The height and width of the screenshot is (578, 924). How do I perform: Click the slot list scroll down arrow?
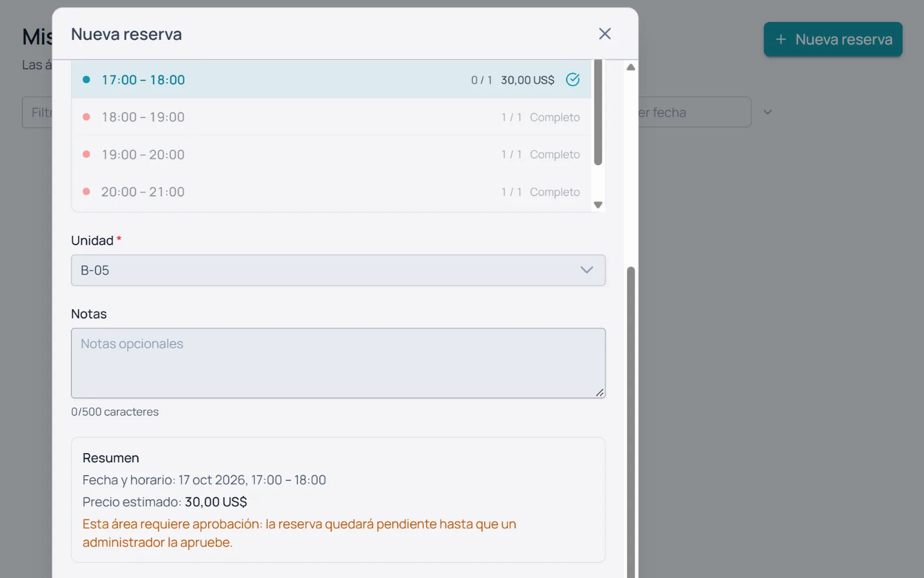pos(598,205)
